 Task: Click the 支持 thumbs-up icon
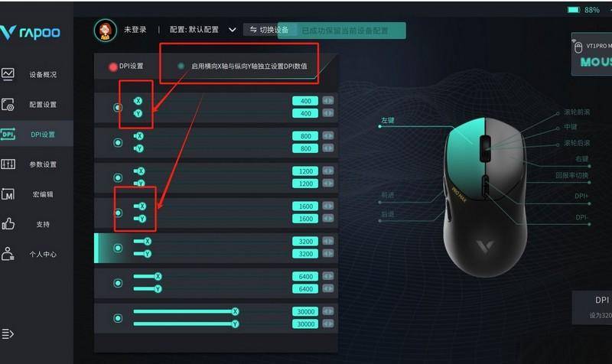coord(8,224)
